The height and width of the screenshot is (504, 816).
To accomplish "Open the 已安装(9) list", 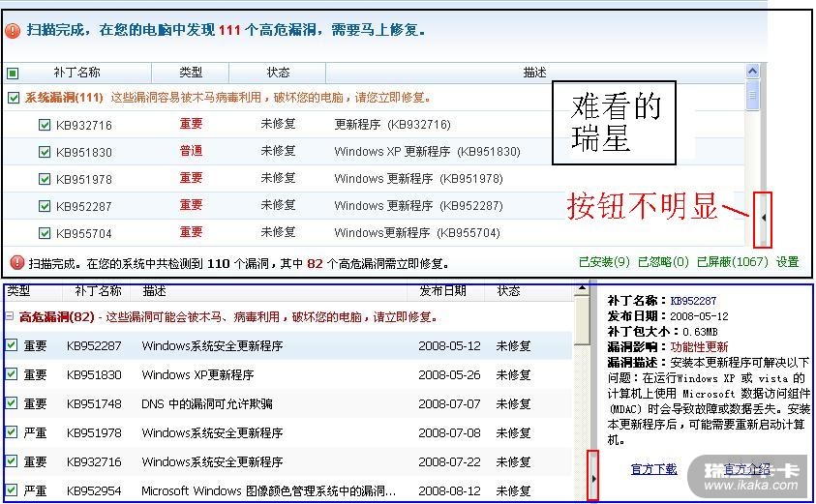I will point(604,261).
